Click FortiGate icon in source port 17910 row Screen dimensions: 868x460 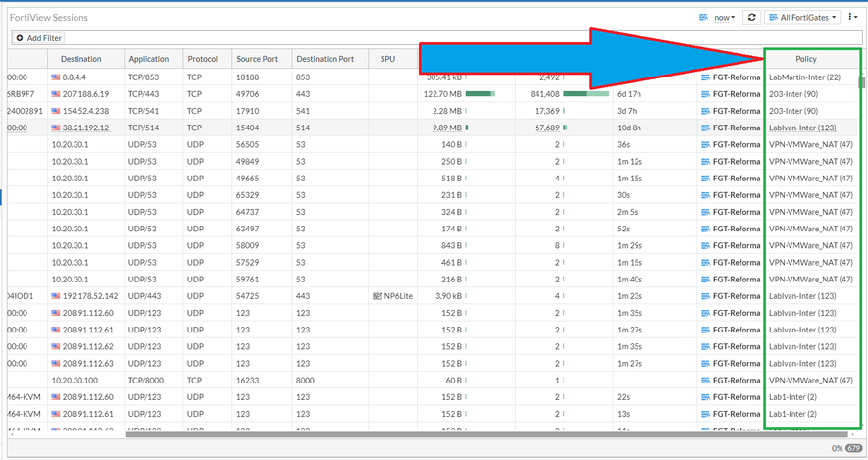click(705, 111)
